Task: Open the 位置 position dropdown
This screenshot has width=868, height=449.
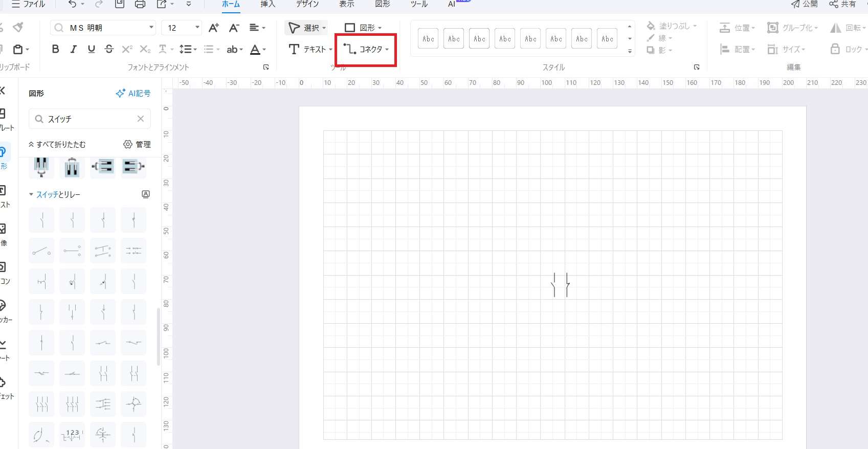Action: click(737, 28)
